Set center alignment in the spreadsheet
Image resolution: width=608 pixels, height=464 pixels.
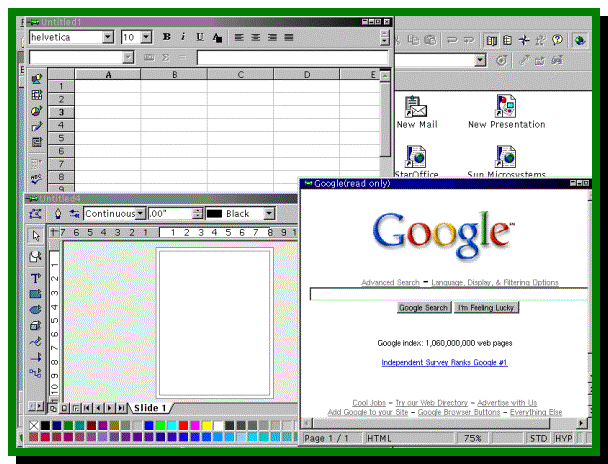tap(256, 37)
